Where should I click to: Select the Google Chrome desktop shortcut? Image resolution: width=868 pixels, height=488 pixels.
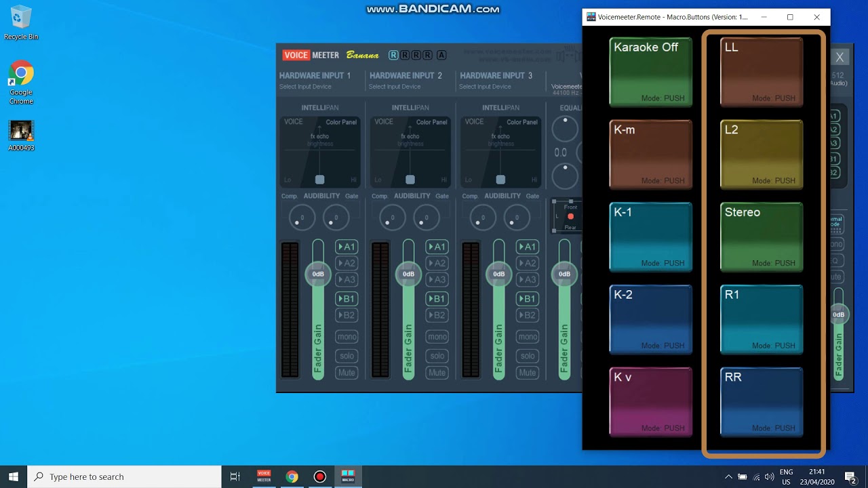pos(21,83)
